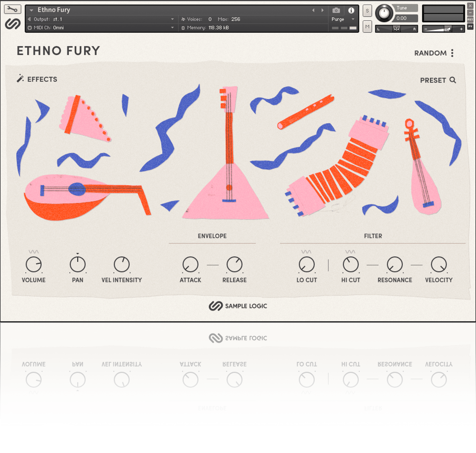Viewport: 476px width, 453px height.
Task: Go to the next instrument arrow
Action: coord(322,10)
